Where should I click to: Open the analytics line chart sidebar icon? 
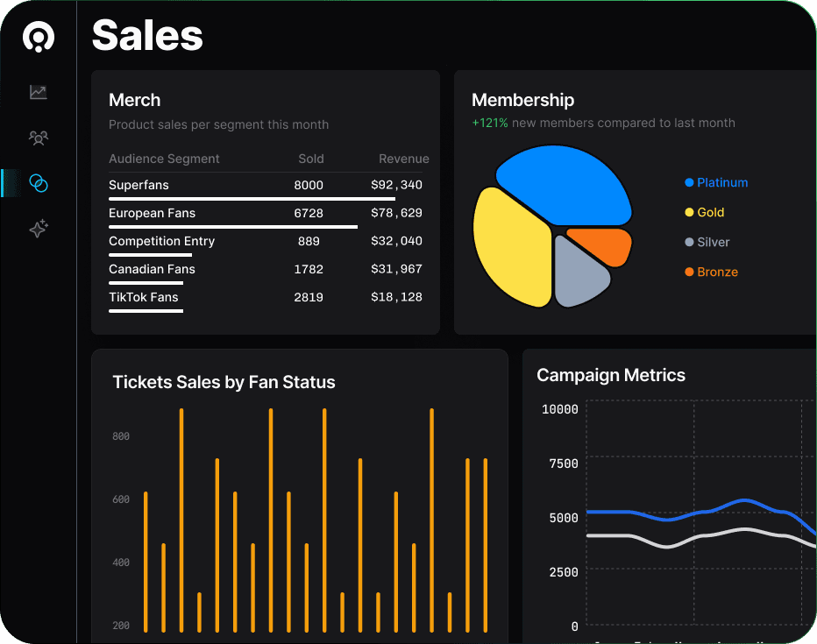tap(38, 92)
